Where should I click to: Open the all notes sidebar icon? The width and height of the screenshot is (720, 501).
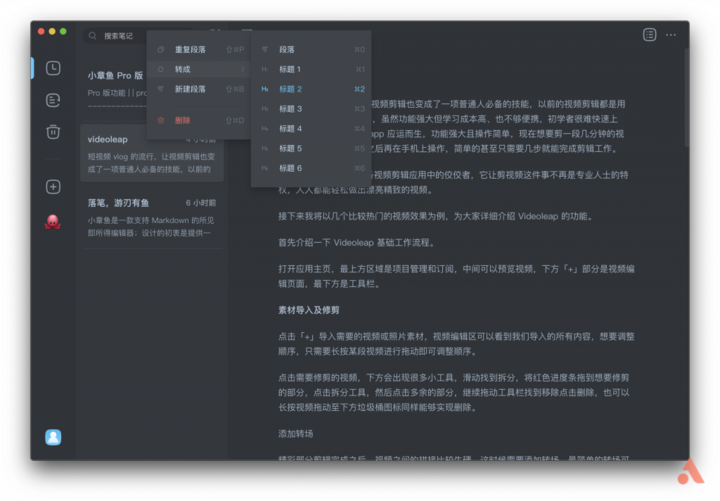[53, 100]
